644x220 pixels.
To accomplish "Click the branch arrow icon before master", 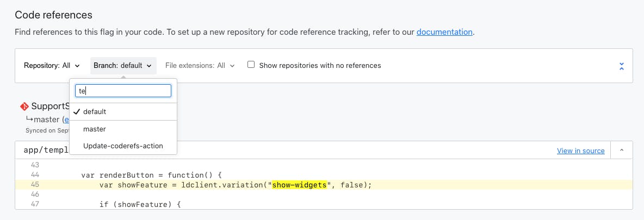I will pyautogui.click(x=29, y=120).
